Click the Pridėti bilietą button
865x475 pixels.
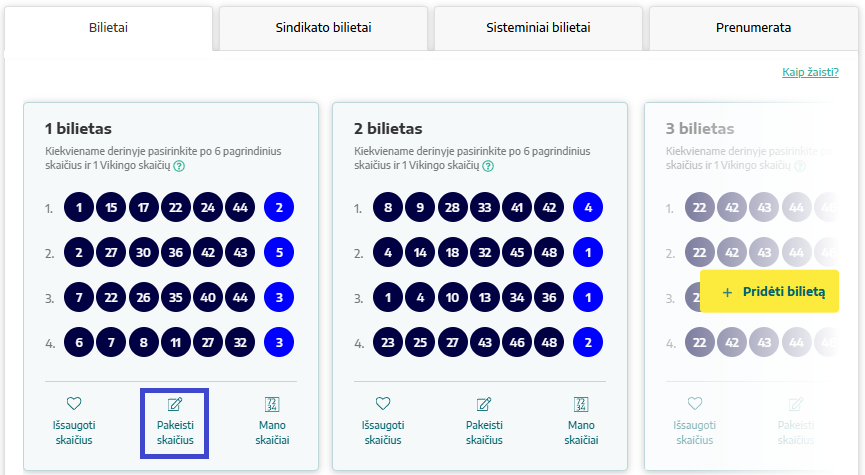[770, 291]
